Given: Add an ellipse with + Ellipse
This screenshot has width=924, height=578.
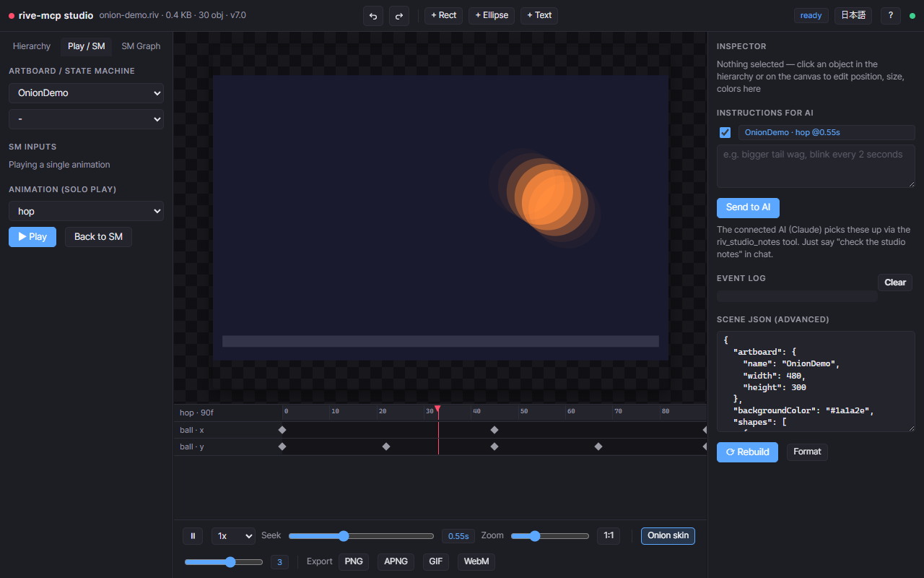Looking at the screenshot, I should point(492,15).
